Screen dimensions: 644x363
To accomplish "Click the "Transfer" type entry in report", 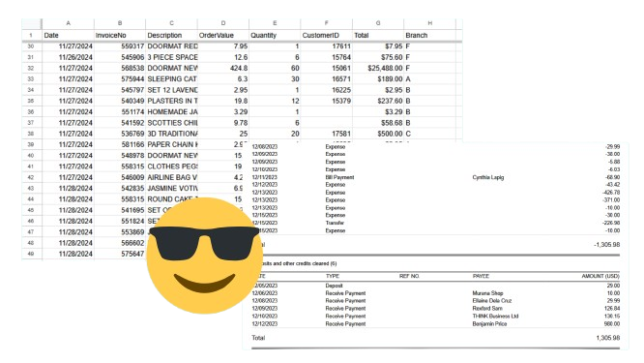I will point(335,223).
